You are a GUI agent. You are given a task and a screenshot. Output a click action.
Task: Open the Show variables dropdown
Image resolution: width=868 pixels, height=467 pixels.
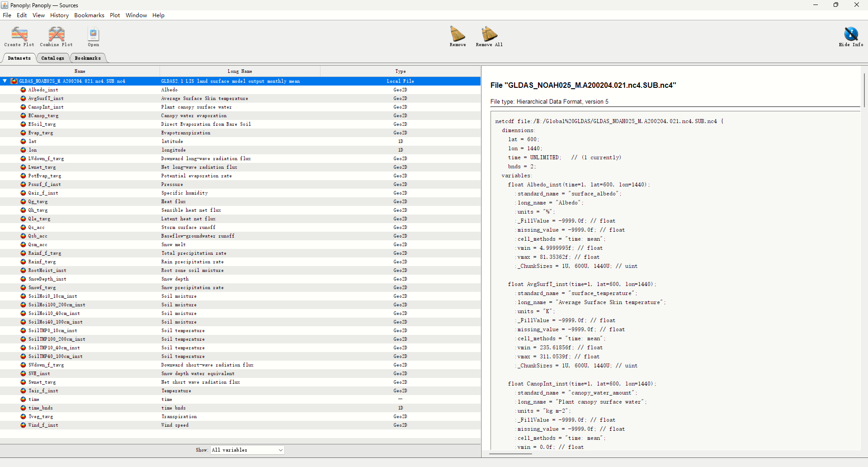click(247, 450)
